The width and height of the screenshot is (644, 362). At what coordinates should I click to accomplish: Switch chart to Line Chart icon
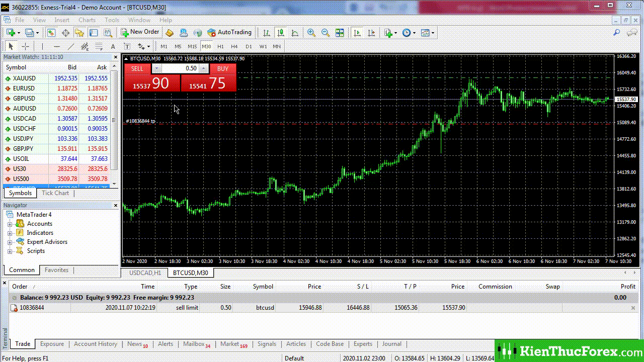click(x=295, y=33)
